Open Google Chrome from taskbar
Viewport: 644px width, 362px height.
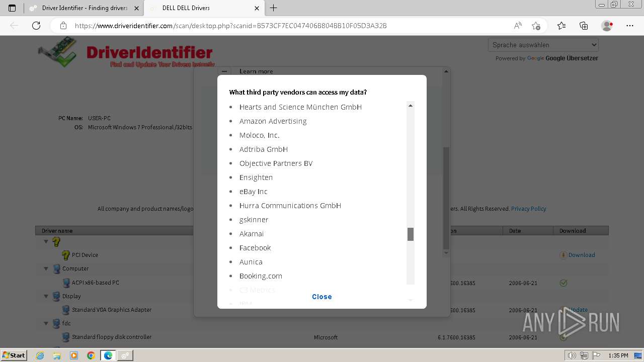click(x=91, y=355)
